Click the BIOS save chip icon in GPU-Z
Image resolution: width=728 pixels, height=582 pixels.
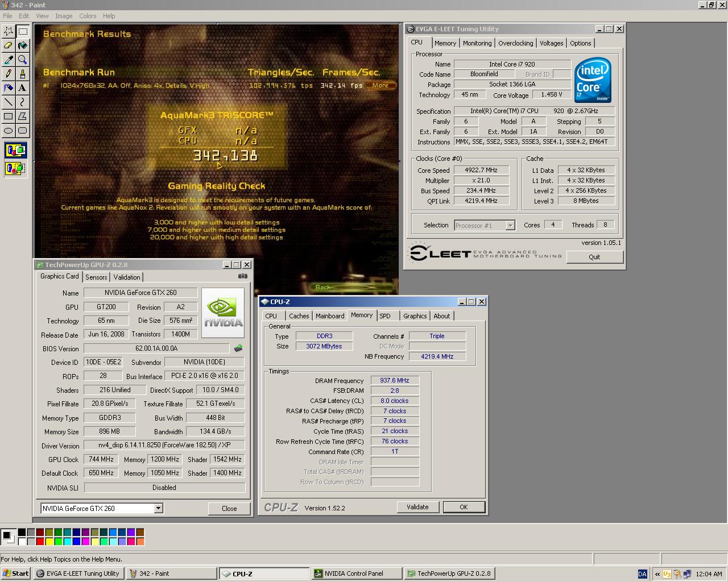click(238, 348)
